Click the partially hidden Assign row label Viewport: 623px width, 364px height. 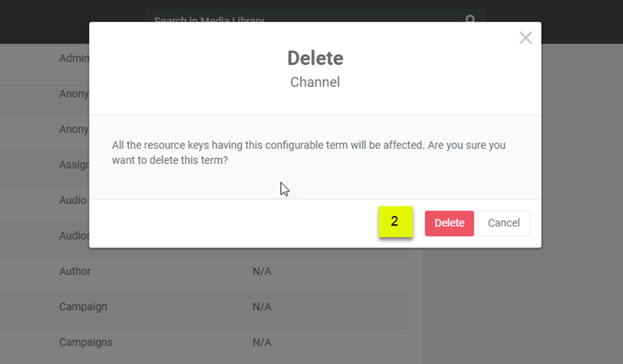point(73,165)
